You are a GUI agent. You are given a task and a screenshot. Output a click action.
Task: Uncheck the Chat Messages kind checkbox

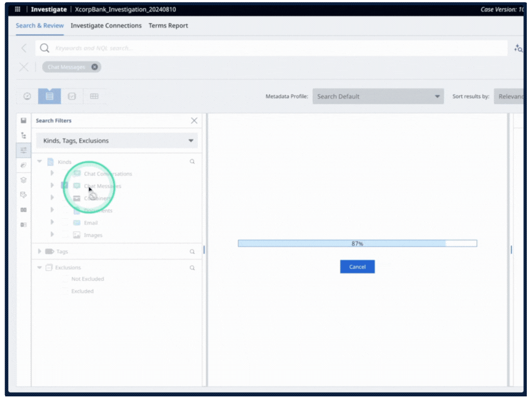[64, 185]
